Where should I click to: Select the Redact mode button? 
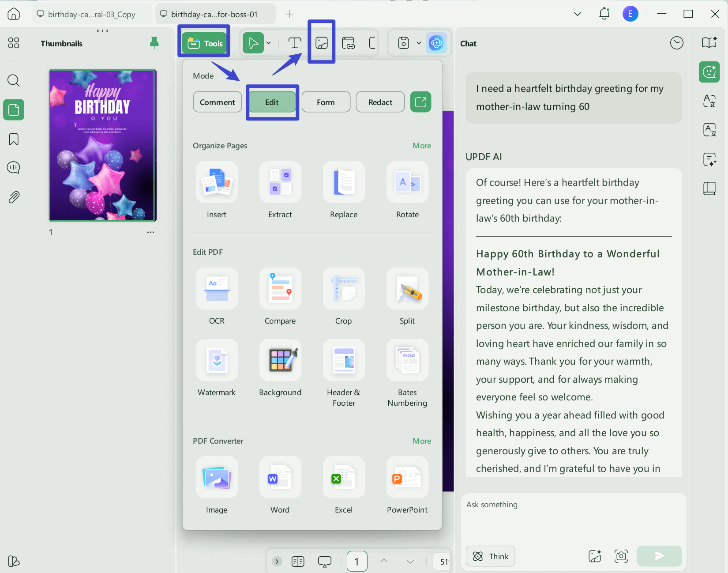(x=380, y=102)
